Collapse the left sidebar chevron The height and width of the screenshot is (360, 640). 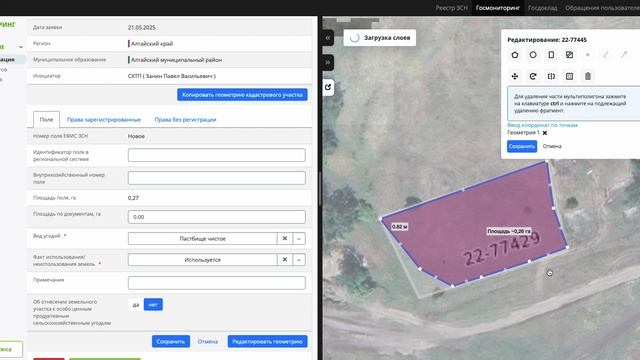[20, 47]
